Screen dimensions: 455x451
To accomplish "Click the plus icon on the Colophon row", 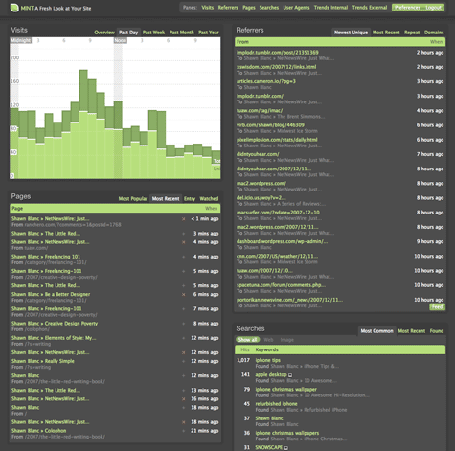I will 183,431.
